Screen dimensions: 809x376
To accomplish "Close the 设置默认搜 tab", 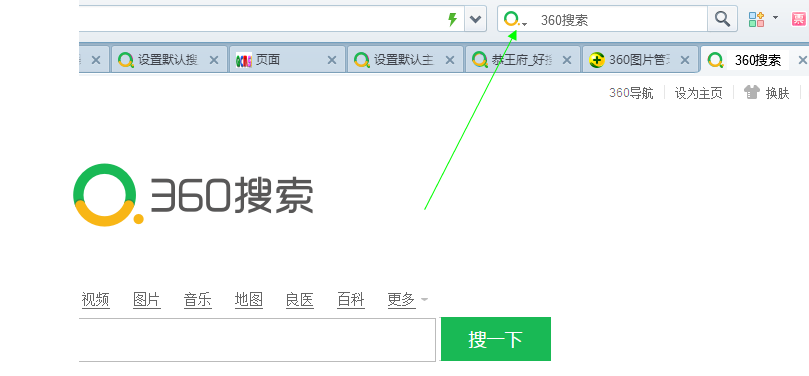I will coord(214,60).
